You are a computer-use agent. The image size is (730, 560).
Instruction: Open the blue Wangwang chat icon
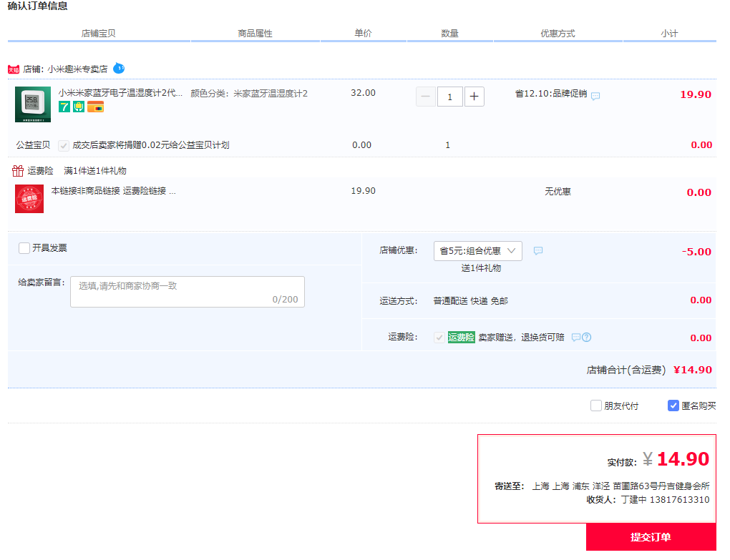tap(119, 69)
